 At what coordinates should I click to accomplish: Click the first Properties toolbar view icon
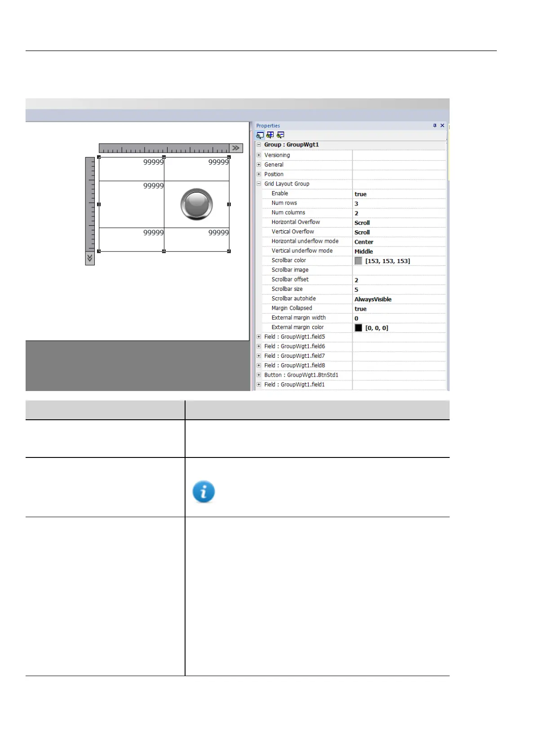tap(260, 135)
